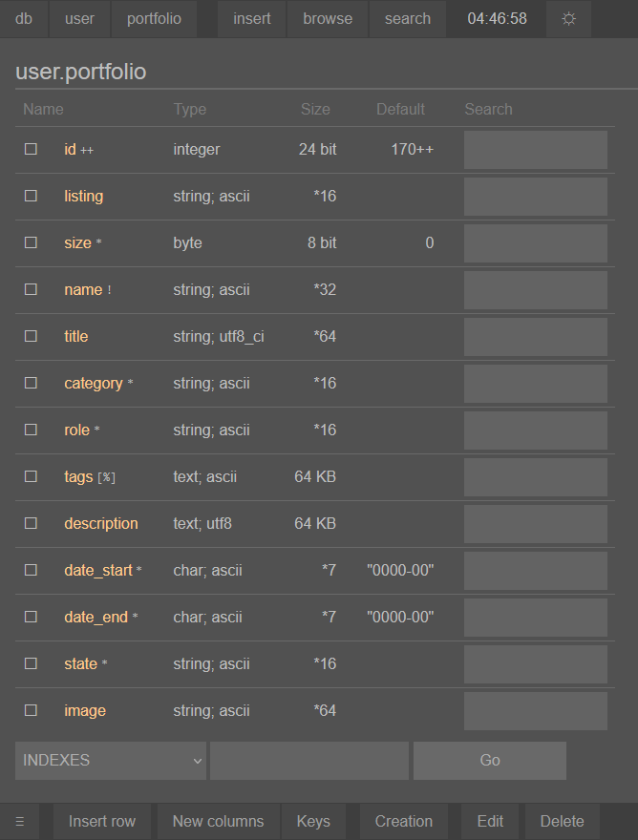Go to the search tab

pos(408,19)
